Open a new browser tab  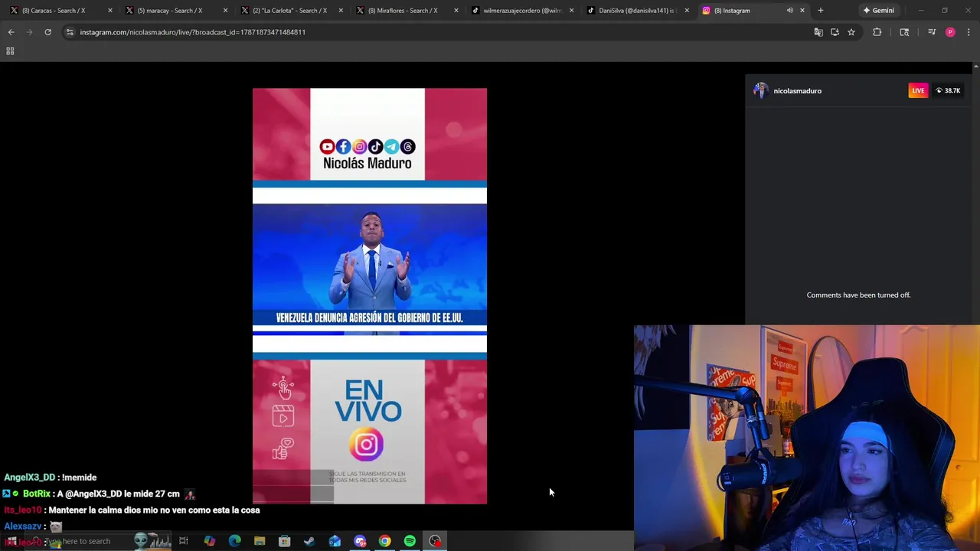[x=821, y=11]
